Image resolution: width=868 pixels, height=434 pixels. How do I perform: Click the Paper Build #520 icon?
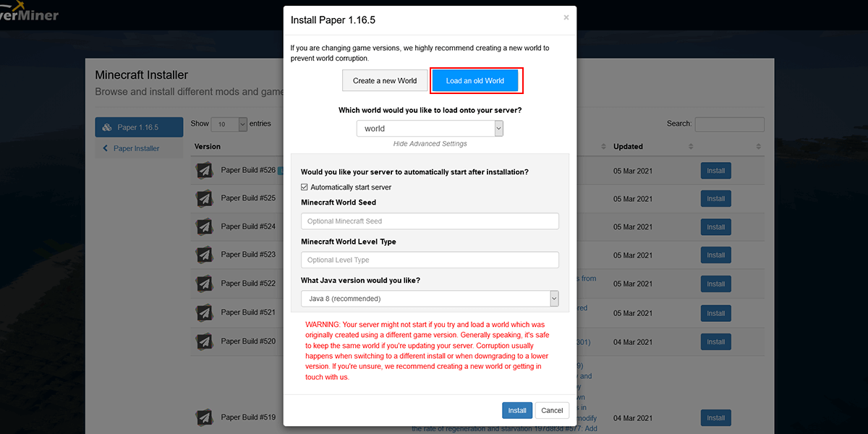tap(203, 341)
